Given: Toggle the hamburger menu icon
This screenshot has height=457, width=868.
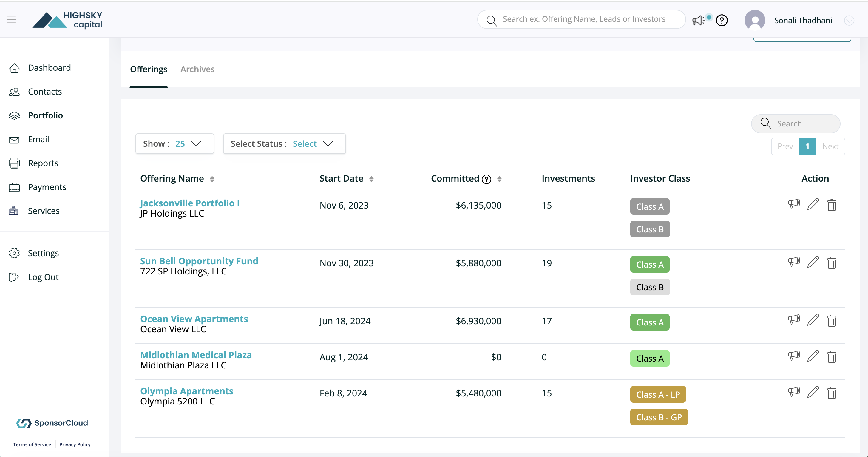Looking at the screenshot, I should (x=11, y=20).
